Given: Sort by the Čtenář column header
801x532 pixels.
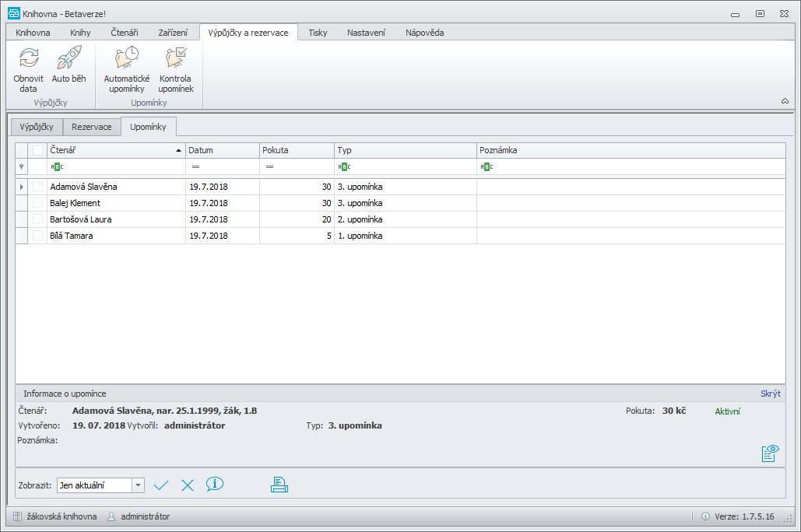Looking at the screenshot, I should 116,150.
